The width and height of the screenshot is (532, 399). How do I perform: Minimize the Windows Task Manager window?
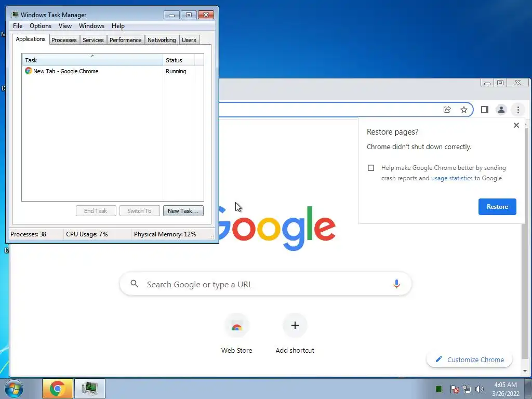(171, 15)
